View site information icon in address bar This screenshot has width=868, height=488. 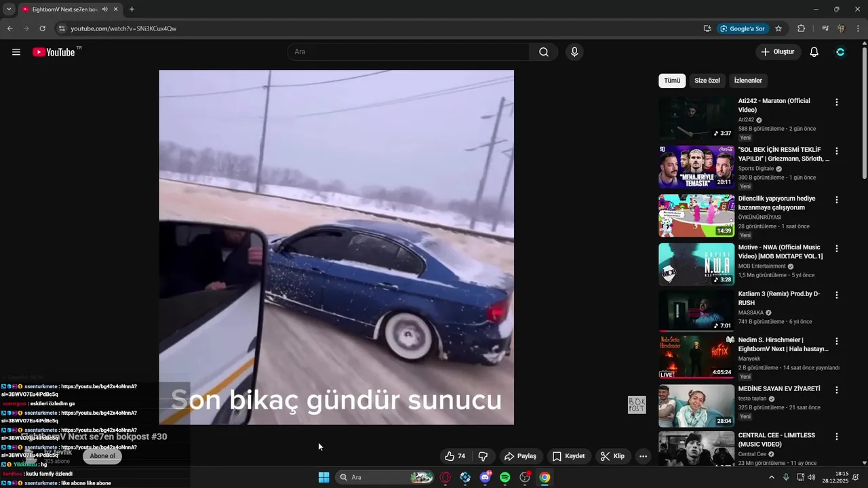pos(62,28)
